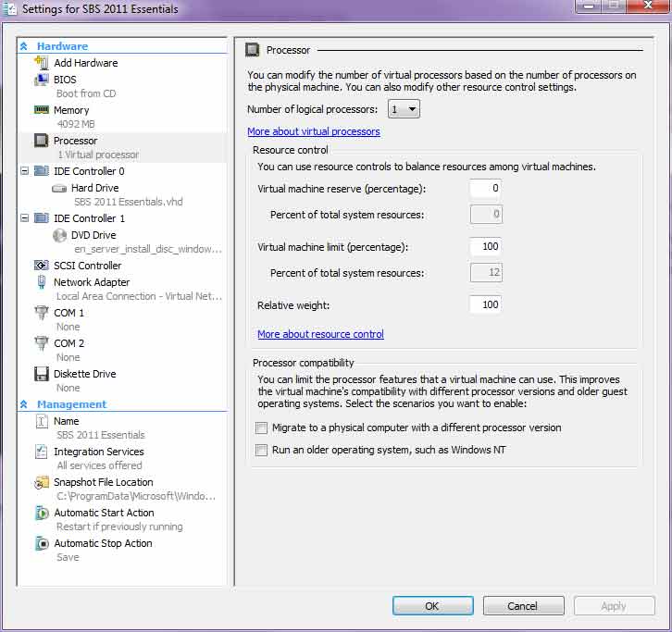Image resolution: width=672 pixels, height=632 pixels.
Task: Click 'All services offered' text
Action: coord(99,465)
